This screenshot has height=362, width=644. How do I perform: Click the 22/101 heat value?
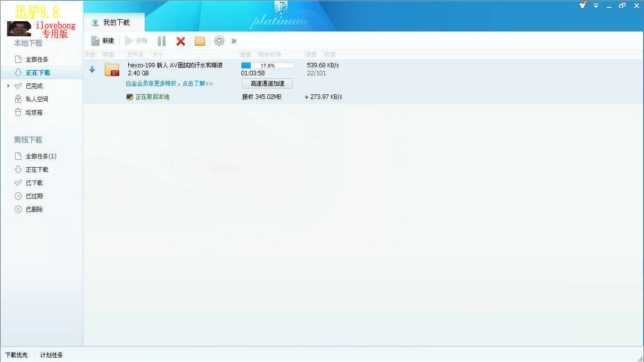click(x=316, y=73)
